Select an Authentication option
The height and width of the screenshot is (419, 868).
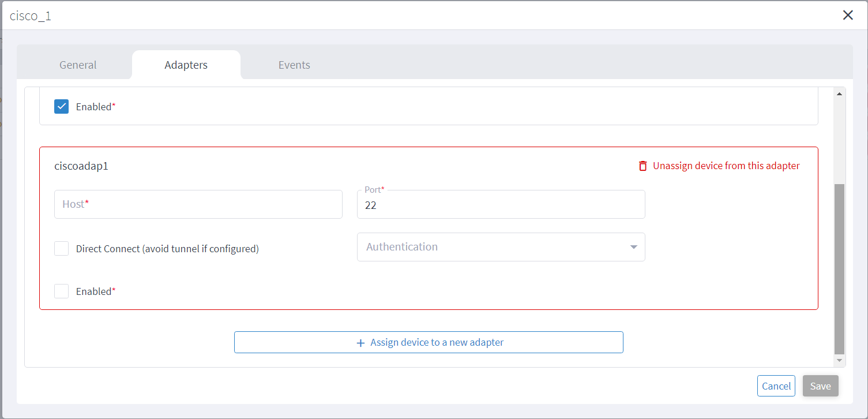501,246
